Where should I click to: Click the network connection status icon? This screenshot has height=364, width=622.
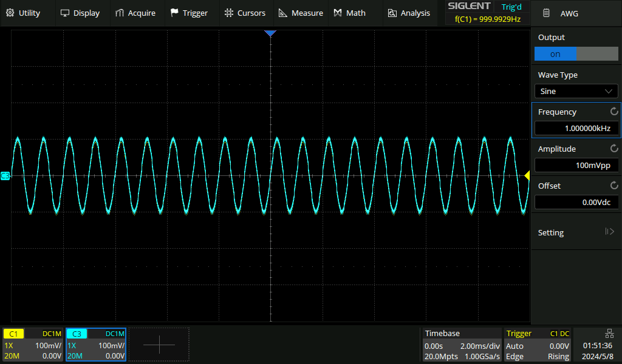coord(609,333)
